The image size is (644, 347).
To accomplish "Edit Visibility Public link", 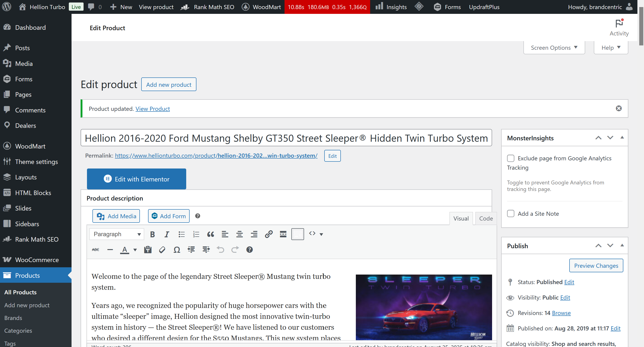I will [x=565, y=297].
